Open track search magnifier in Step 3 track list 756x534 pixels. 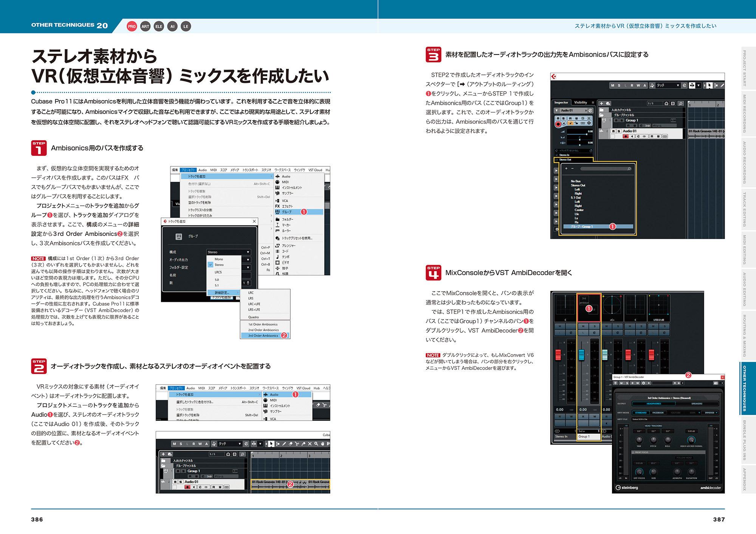[681, 103]
